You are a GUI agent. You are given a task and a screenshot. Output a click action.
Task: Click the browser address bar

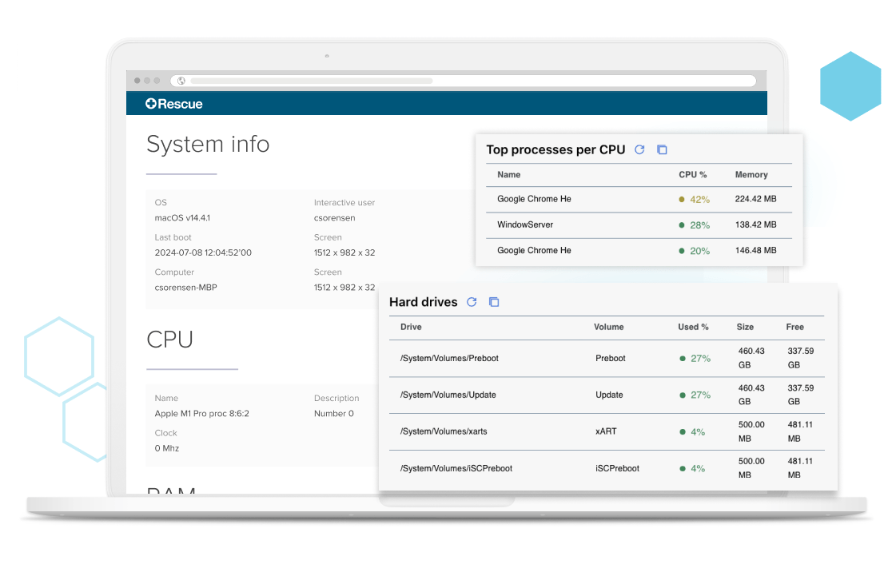tap(472, 81)
